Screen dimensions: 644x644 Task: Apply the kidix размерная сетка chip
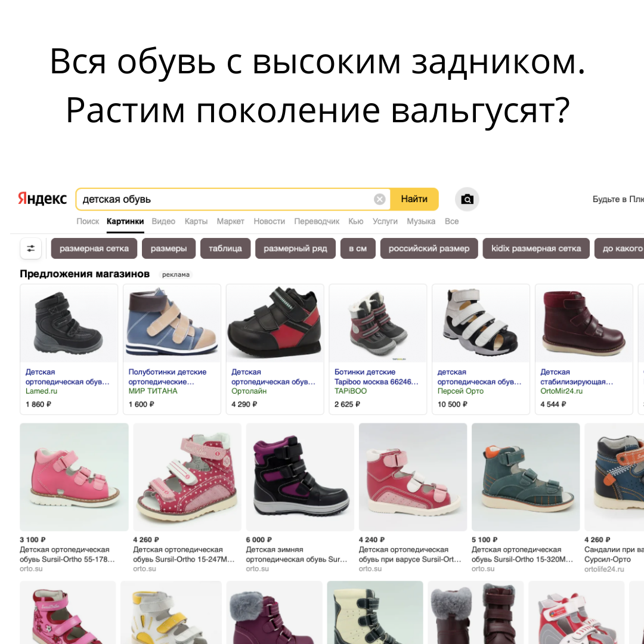coord(536,249)
